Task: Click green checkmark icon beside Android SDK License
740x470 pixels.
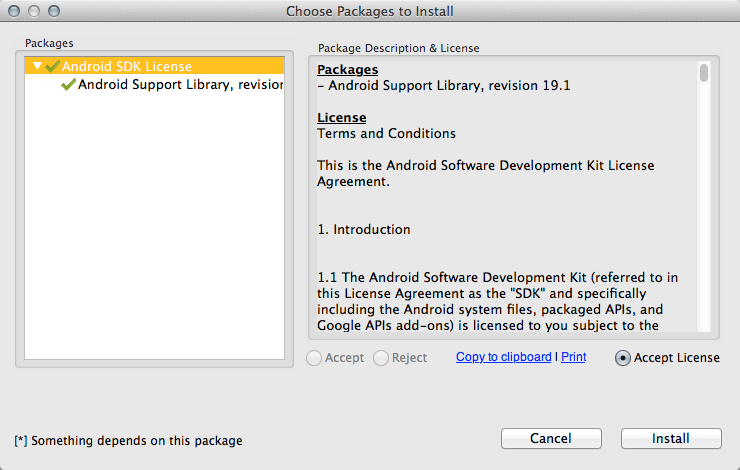Action: click(53, 67)
